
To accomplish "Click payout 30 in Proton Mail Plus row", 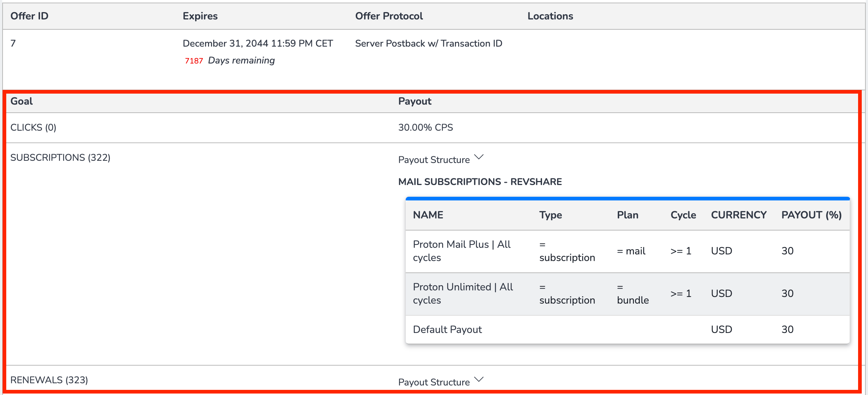I will pos(788,251).
